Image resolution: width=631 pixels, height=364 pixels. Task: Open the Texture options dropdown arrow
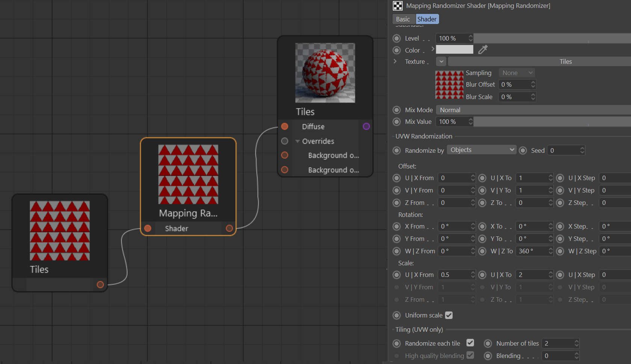coord(441,62)
